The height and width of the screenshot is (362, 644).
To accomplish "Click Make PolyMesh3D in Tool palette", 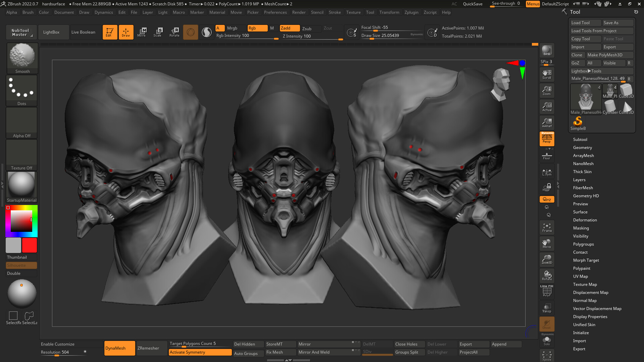I will click(x=610, y=55).
